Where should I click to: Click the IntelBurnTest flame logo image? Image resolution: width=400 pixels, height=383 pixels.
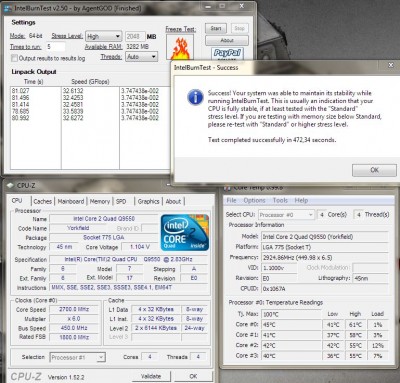click(x=180, y=47)
